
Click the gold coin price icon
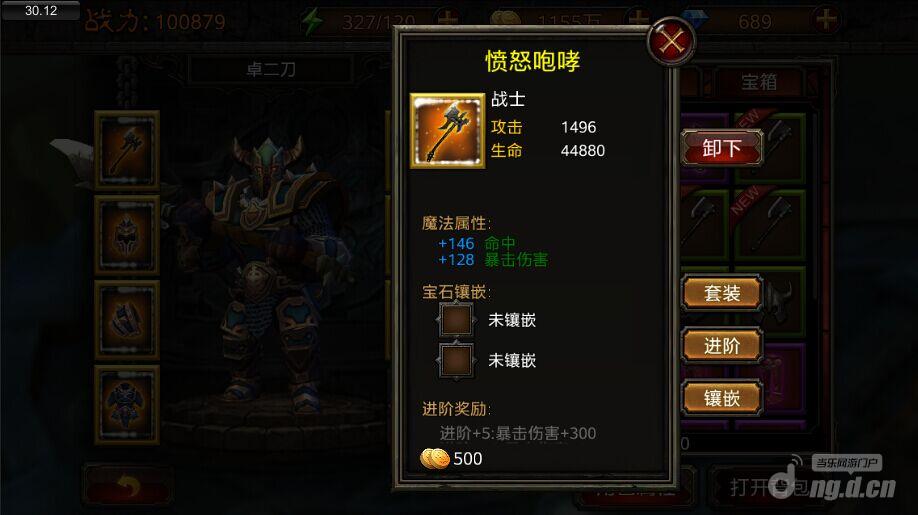435,458
